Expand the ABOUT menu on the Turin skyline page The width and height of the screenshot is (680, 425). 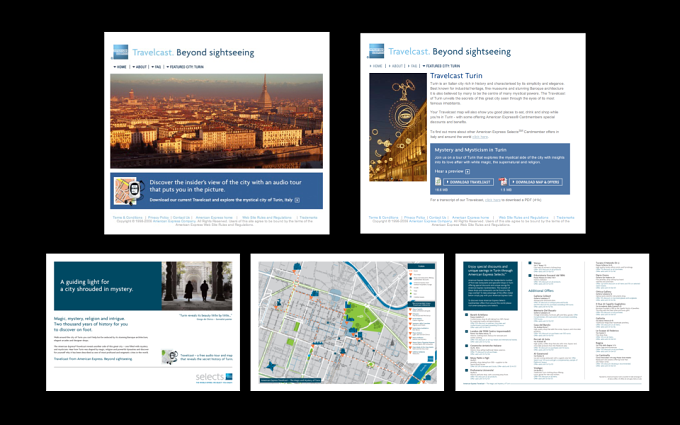point(140,67)
